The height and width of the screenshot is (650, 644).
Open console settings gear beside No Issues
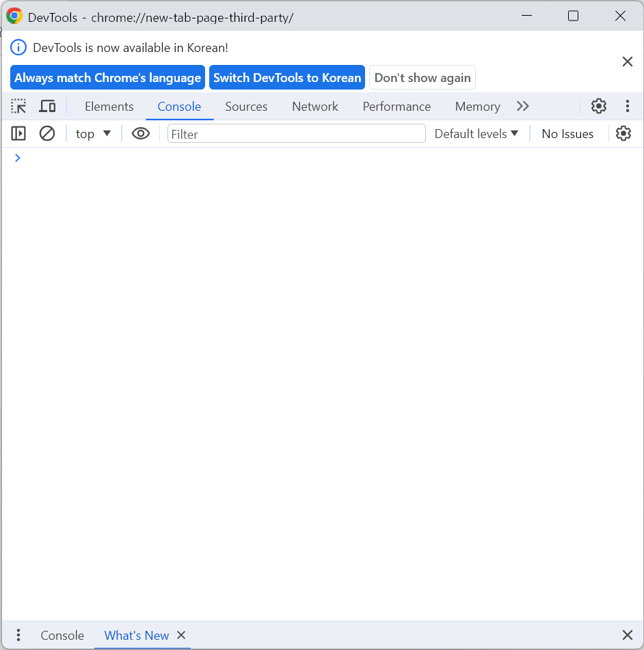tap(623, 133)
